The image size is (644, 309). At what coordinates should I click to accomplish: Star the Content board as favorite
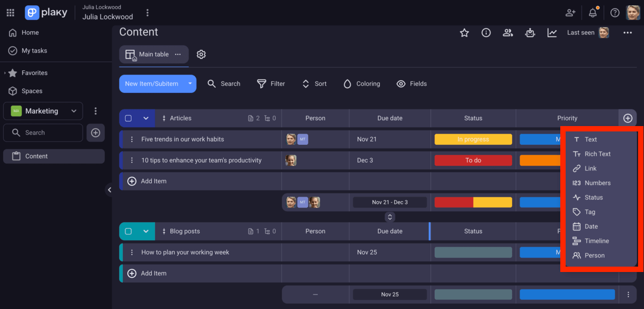click(x=464, y=33)
